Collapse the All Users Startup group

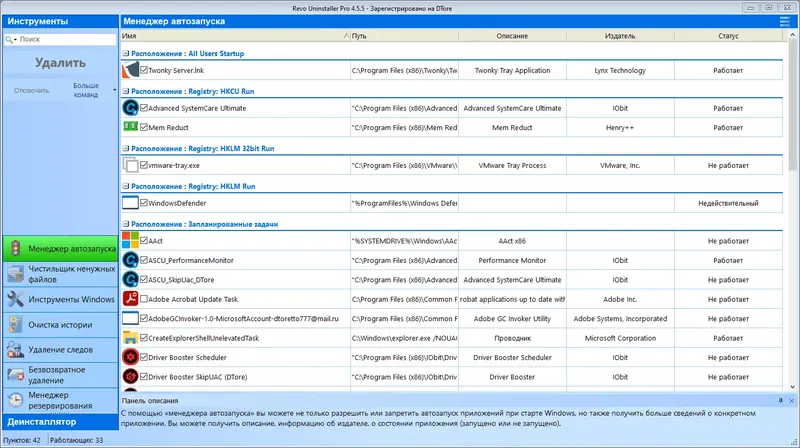(126, 53)
